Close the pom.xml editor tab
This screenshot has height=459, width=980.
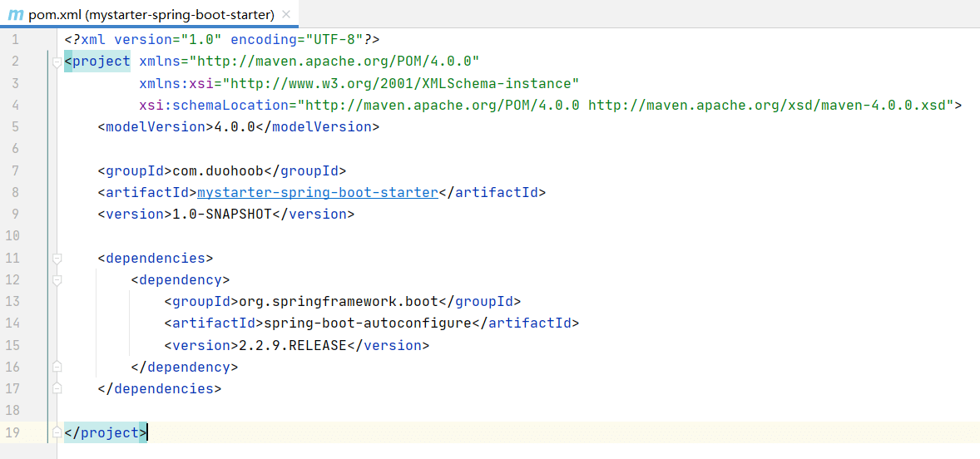(286, 15)
